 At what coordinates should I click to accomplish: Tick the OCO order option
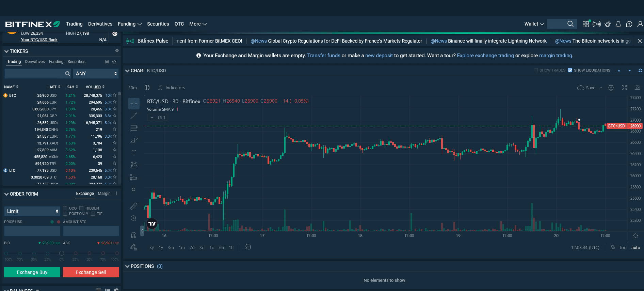click(x=65, y=208)
